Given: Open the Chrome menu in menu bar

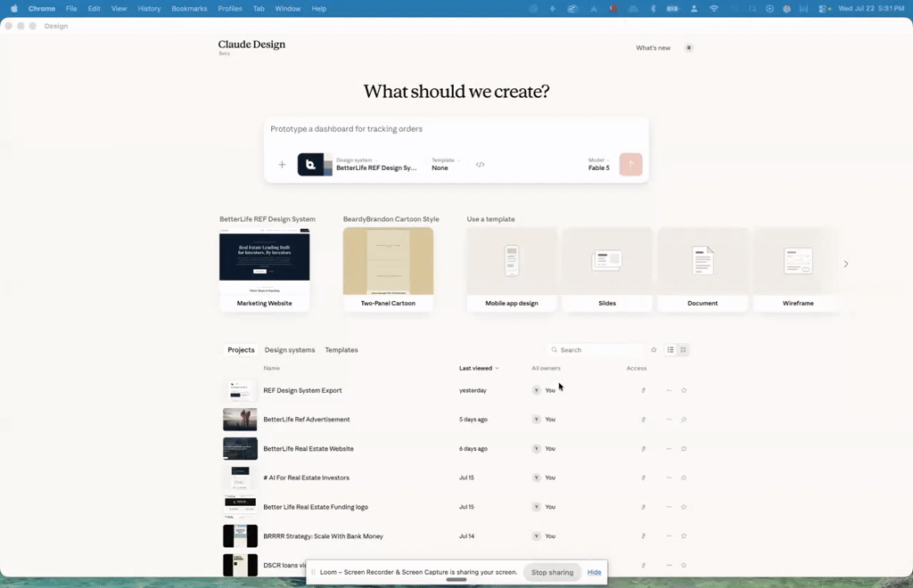Looking at the screenshot, I should click(42, 9).
